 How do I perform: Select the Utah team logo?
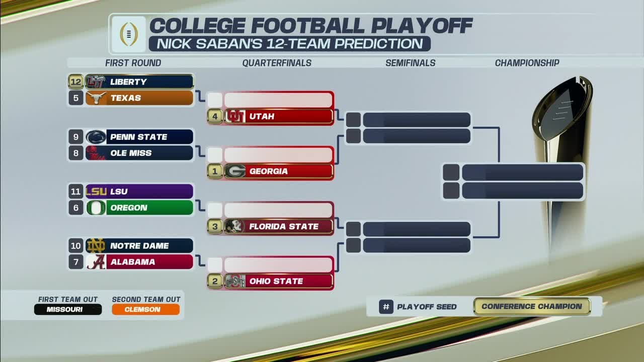click(235, 116)
